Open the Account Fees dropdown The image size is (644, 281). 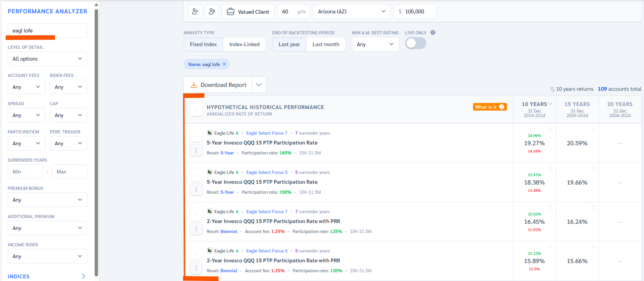click(x=26, y=87)
